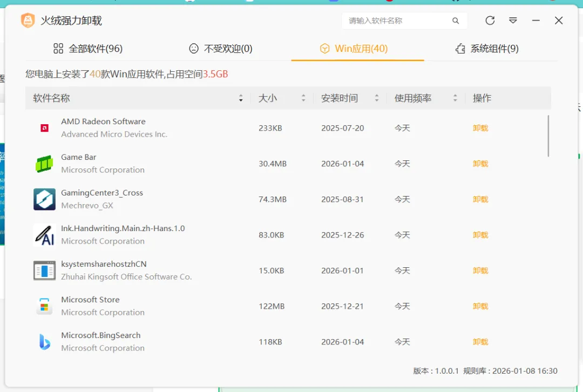Click the Microsoft Store app icon
This screenshot has width=583, height=392.
[x=44, y=306]
